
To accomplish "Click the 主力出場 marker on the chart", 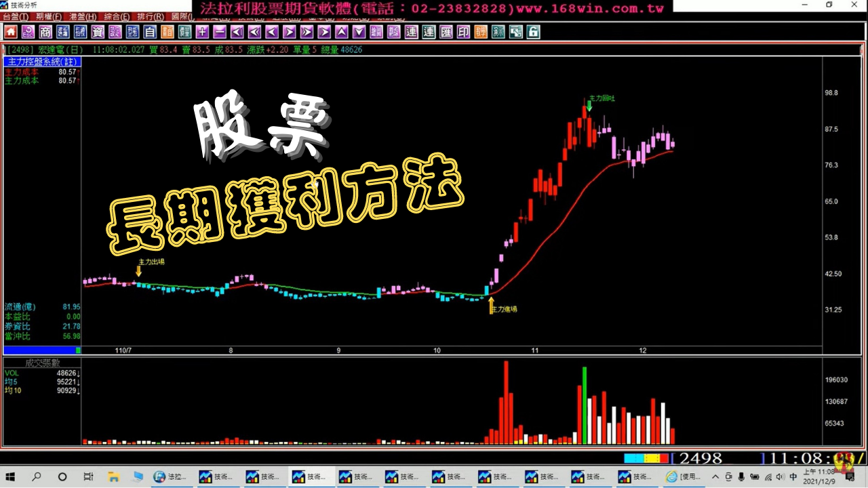I will (151, 261).
